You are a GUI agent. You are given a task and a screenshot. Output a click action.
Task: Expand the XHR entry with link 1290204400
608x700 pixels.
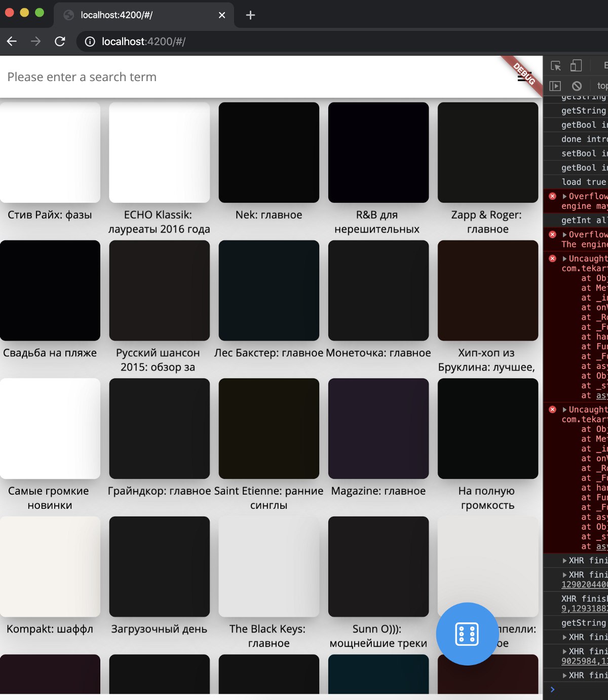564,575
